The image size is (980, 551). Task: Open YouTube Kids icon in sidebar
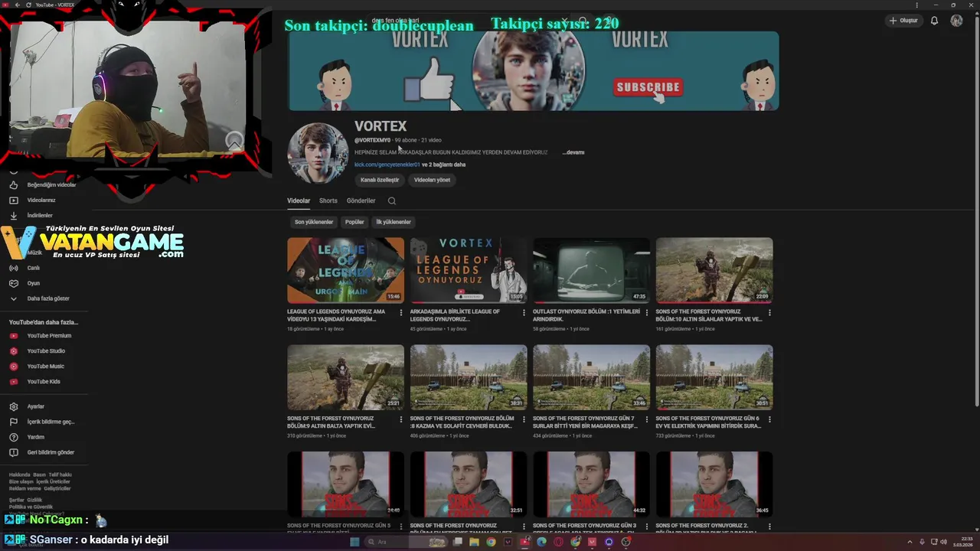pos(13,381)
